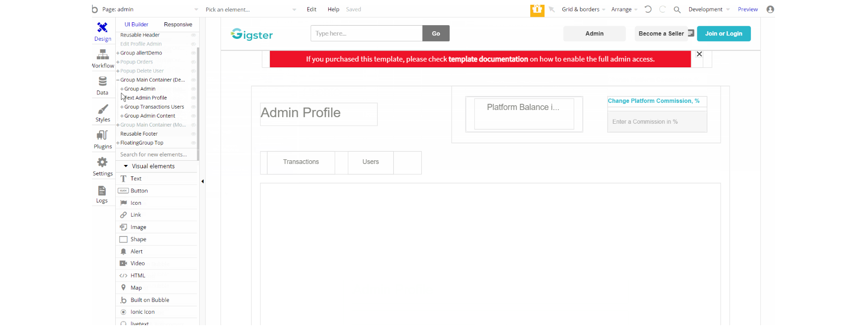Select the Image visual element
The image size is (868, 329).
[x=157, y=227]
